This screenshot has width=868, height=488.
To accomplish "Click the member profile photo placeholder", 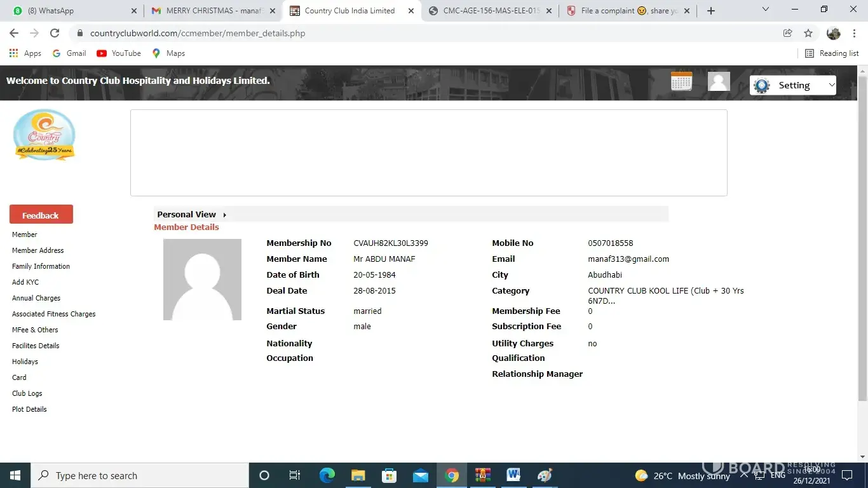I will [x=202, y=280].
